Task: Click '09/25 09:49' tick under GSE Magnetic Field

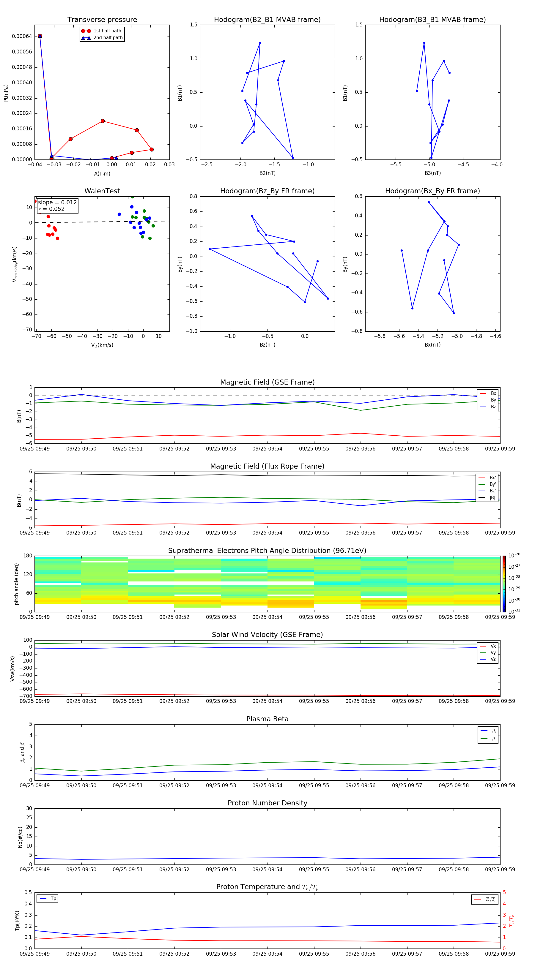Action: 35,449
